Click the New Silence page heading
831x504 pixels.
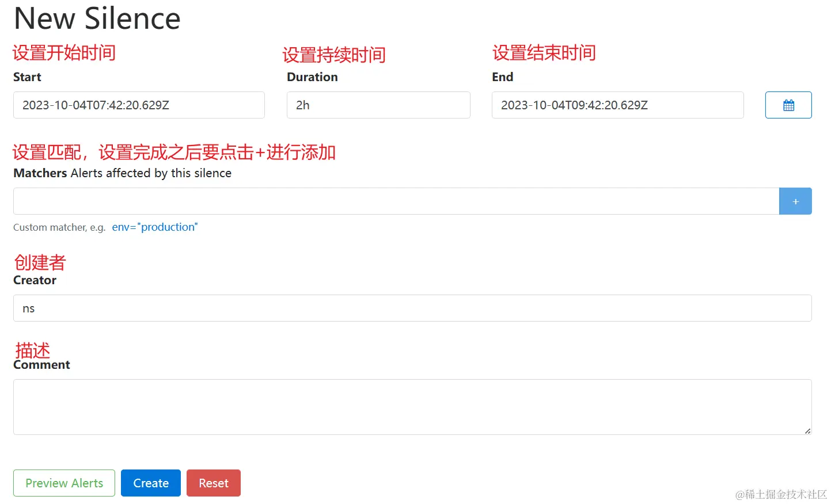pos(97,18)
